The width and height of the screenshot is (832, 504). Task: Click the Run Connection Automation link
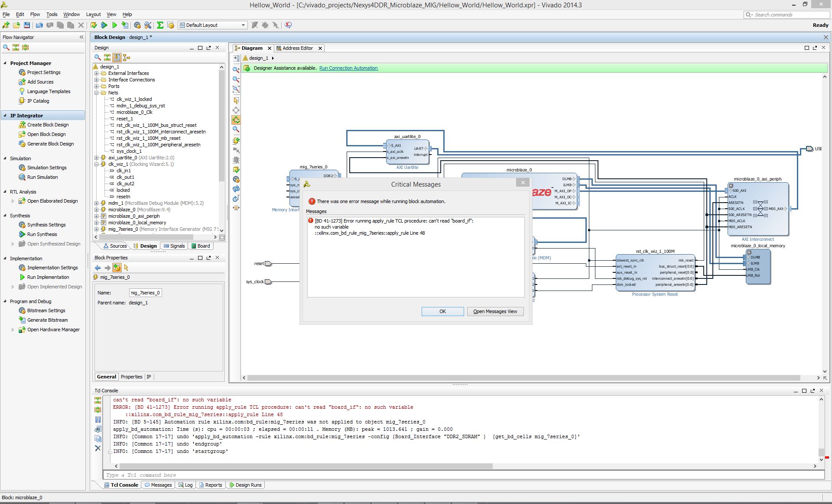pos(348,68)
